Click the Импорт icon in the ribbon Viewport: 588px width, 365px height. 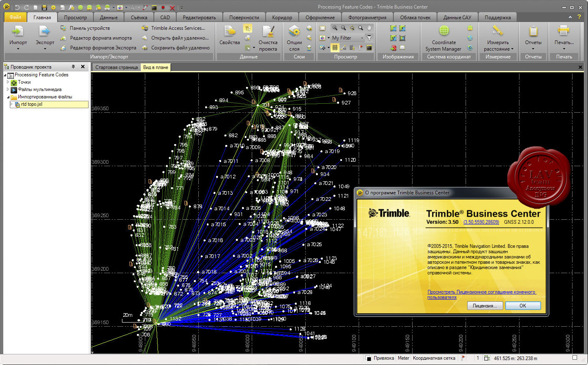[18, 31]
